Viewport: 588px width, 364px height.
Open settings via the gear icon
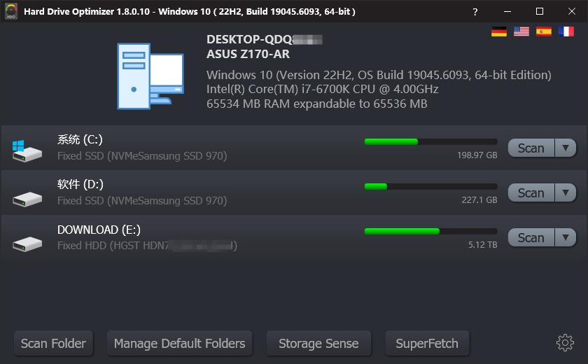pyautogui.click(x=565, y=342)
